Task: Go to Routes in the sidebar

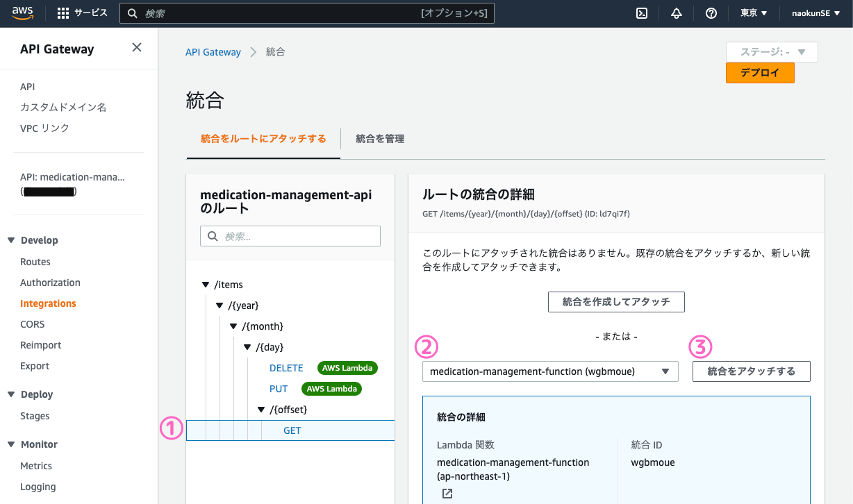Action: tap(35, 262)
